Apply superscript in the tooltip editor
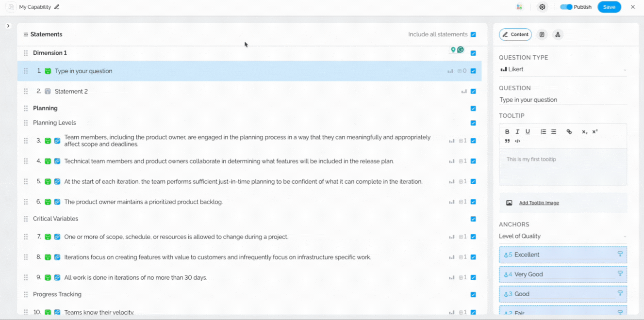 pyautogui.click(x=595, y=132)
